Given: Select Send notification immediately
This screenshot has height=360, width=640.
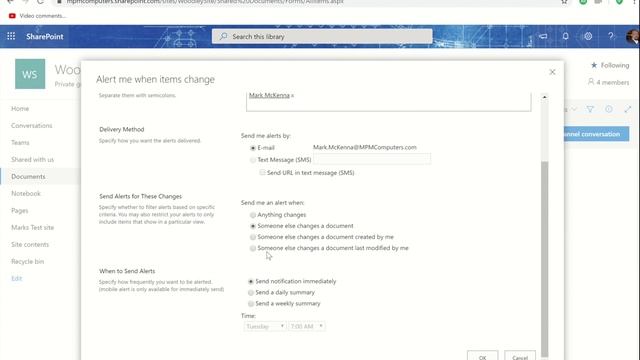Looking at the screenshot, I should pos(251,281).
